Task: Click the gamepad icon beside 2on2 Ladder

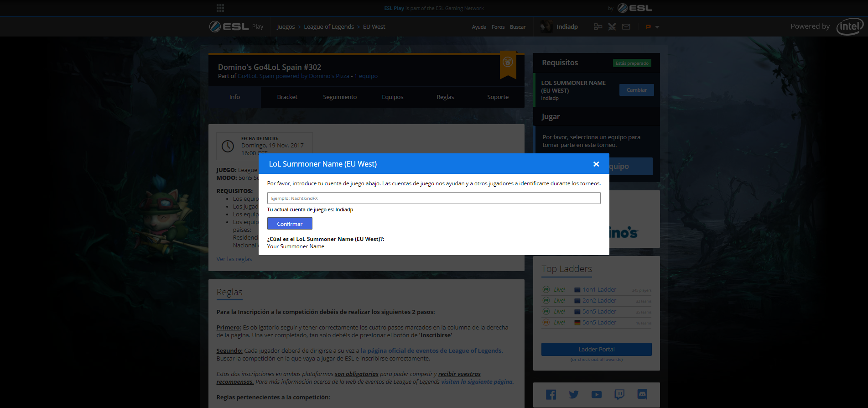Action: pos(546,300)
